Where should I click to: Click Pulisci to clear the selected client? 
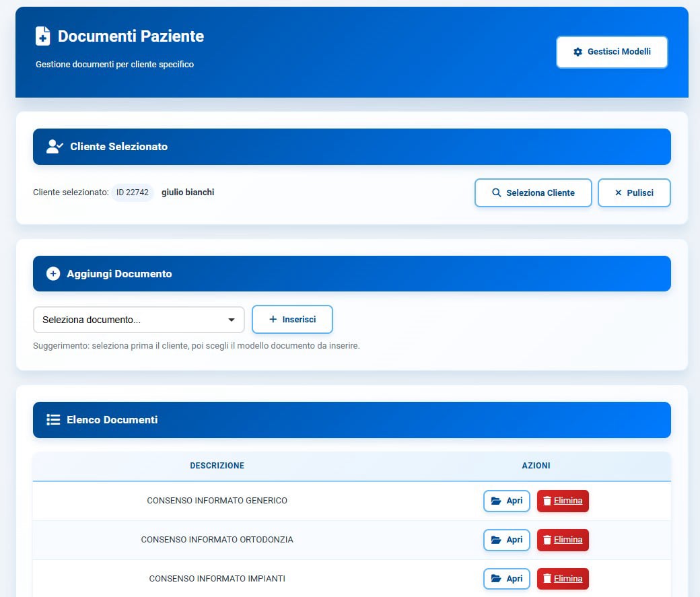click(x=633, y=192)
